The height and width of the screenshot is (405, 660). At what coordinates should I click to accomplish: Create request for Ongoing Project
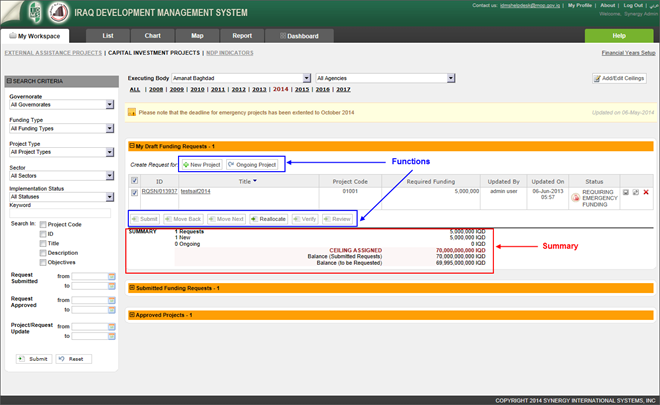[252, 165]
